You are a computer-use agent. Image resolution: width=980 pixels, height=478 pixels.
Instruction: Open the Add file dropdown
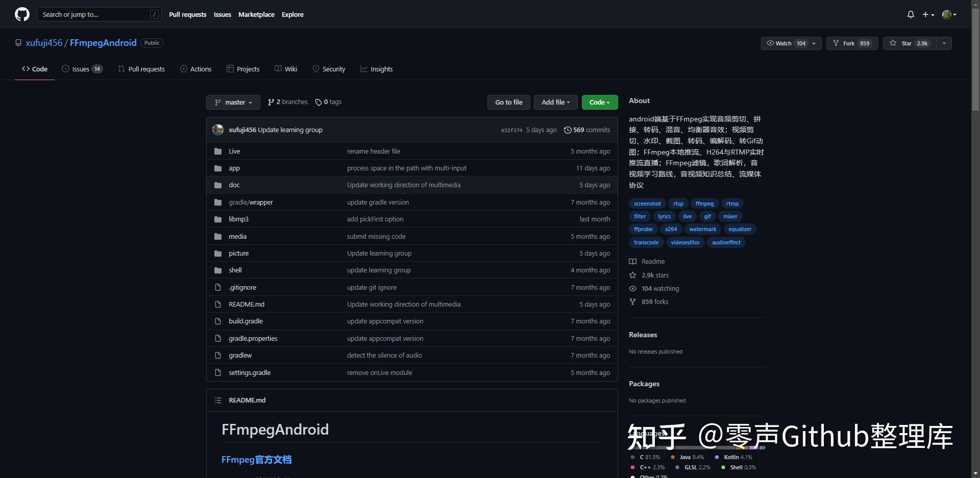point(555,102)
